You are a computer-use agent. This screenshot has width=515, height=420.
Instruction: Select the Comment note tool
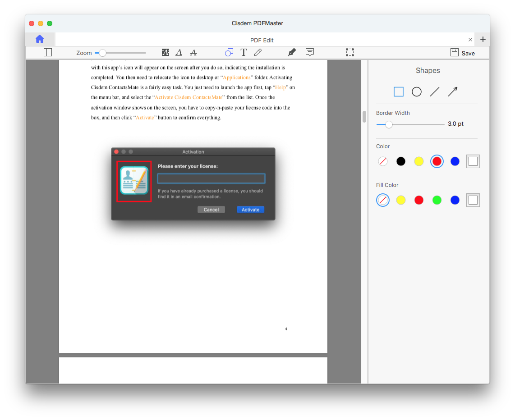[310, 52]
